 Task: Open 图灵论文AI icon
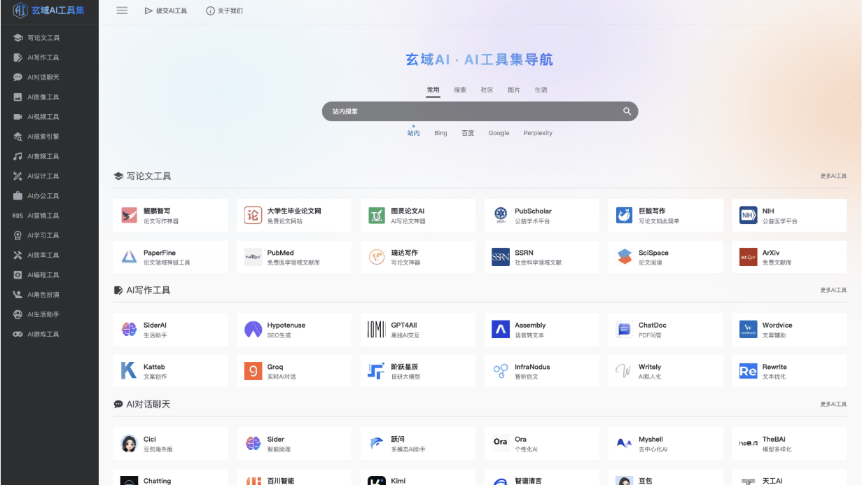[x=377, y=216]
